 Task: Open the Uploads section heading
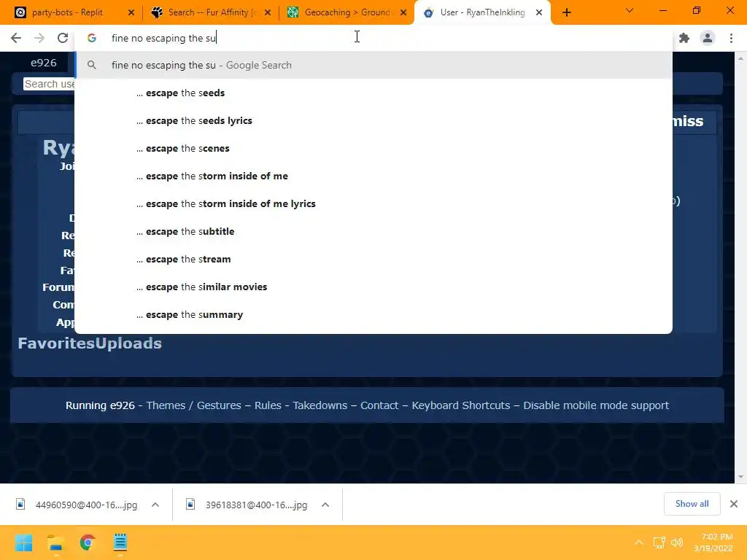coord(128,343)
